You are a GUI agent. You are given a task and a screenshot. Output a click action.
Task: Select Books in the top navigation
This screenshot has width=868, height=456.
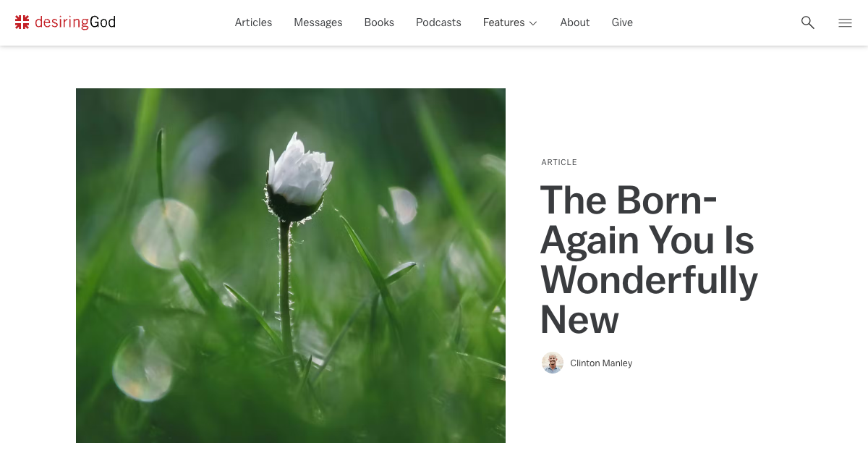(x=379, y=22)
